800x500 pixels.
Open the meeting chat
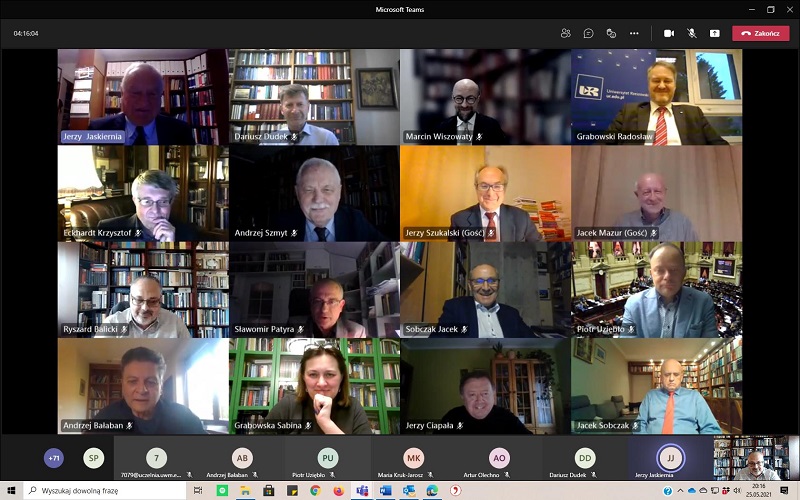coord(588,33)
